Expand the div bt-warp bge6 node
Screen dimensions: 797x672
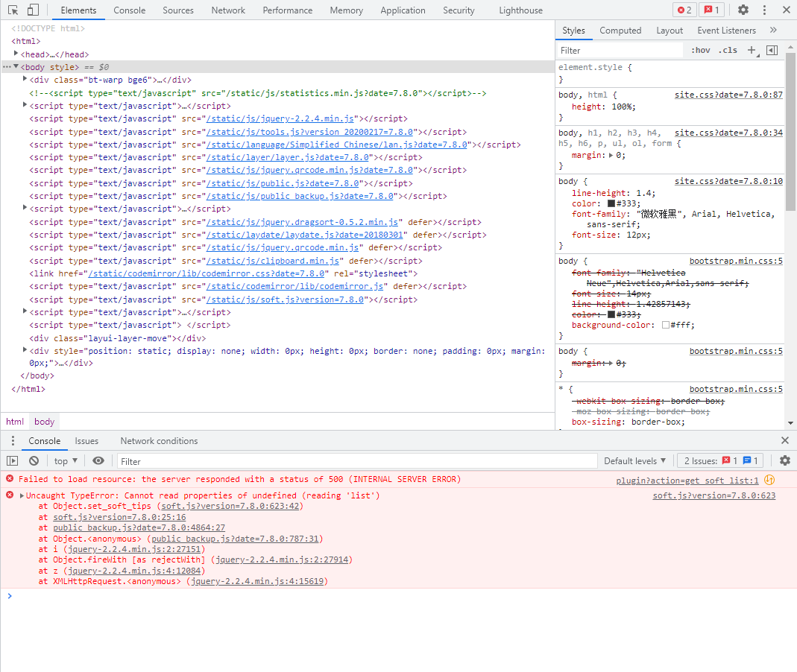[25, 79]
